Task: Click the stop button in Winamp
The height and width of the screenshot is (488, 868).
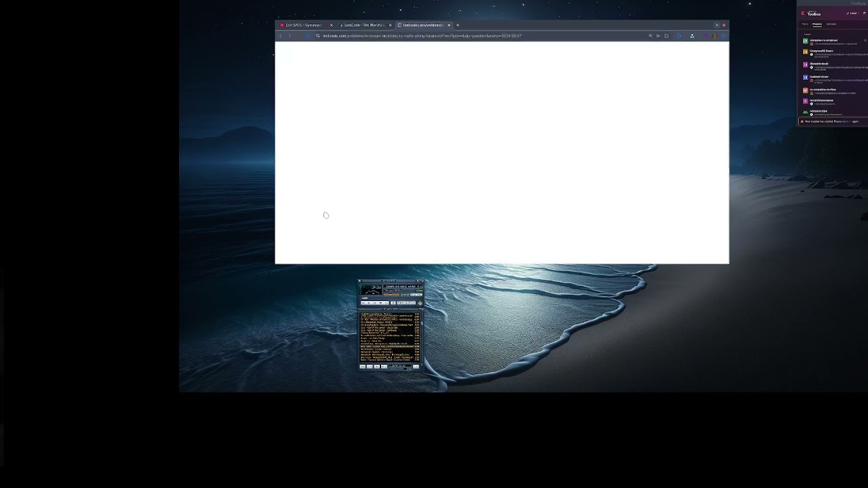Action: pyautogui.click(x=380, y=303)
